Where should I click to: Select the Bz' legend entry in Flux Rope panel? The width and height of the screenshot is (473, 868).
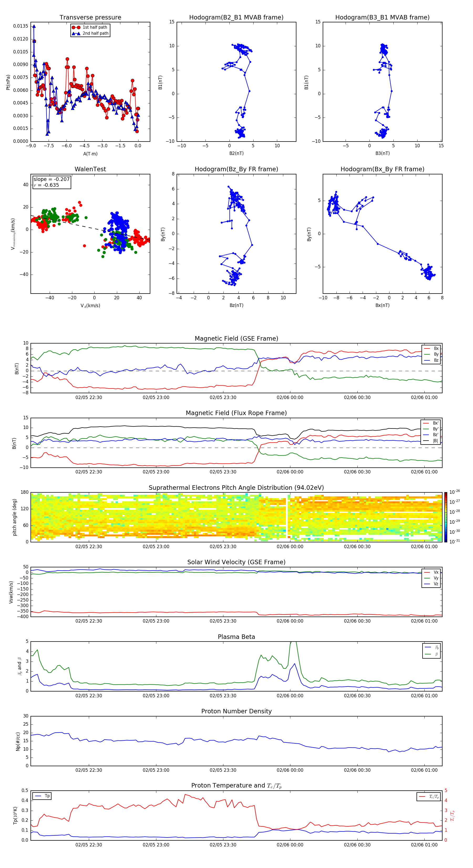[x=431, y=435]
